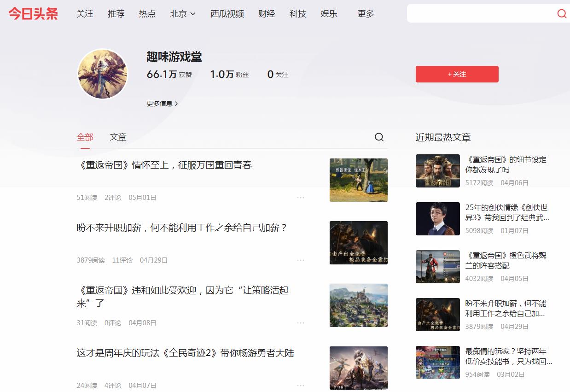
Task: Click 5172阅读 under 细节设定 article
Action: [479, 183]
